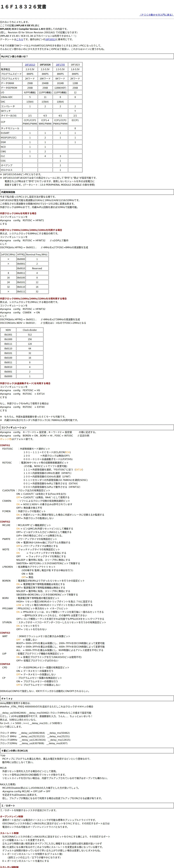Click the CONFIG4 label
The height and width of the screenshot is (868, 174).
click(x=5, y=664)
